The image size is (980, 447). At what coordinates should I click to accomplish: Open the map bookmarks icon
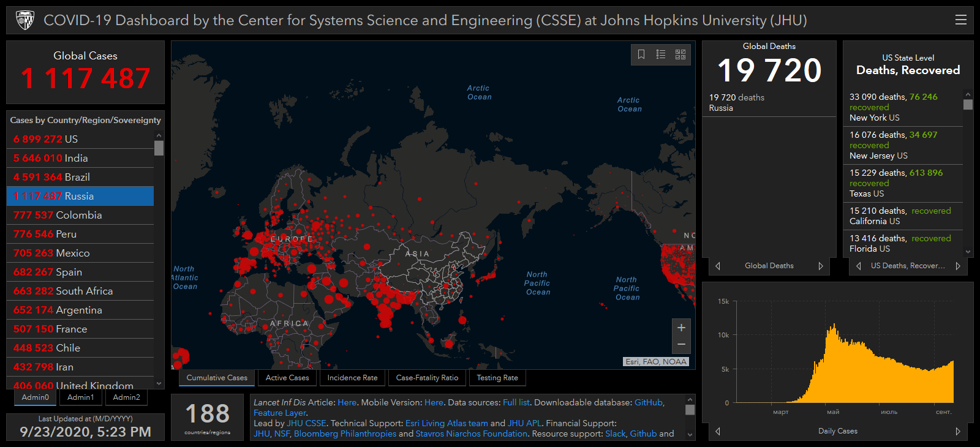(641, 54)
